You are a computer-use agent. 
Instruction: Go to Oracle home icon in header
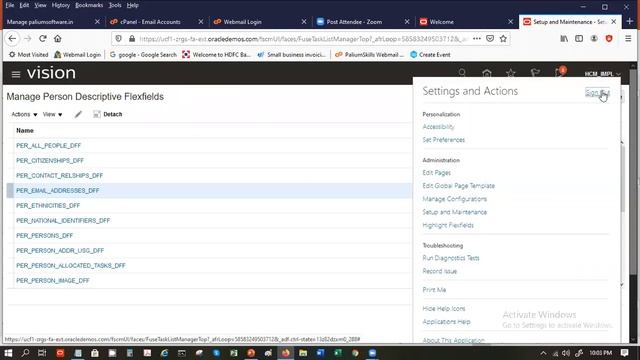(x=487, y=73)
